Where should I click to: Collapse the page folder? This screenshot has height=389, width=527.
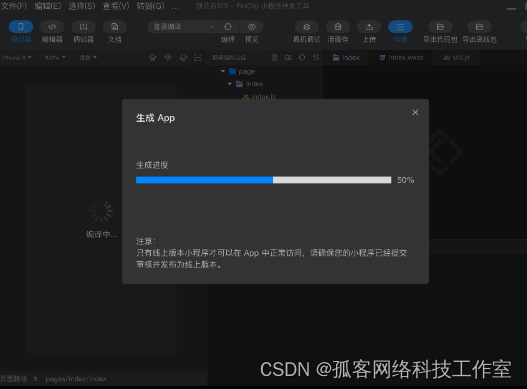point(223,71)
